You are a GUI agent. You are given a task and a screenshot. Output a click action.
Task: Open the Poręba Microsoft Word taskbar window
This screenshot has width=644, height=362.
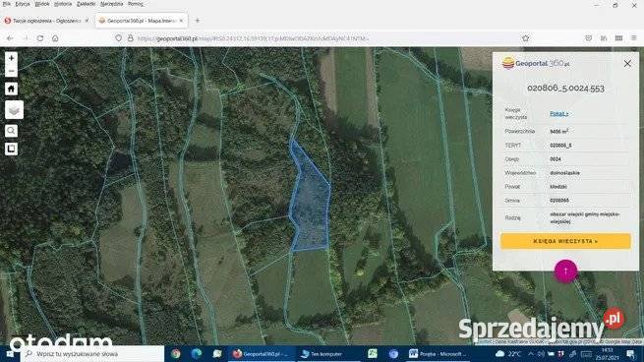point(439,354)
